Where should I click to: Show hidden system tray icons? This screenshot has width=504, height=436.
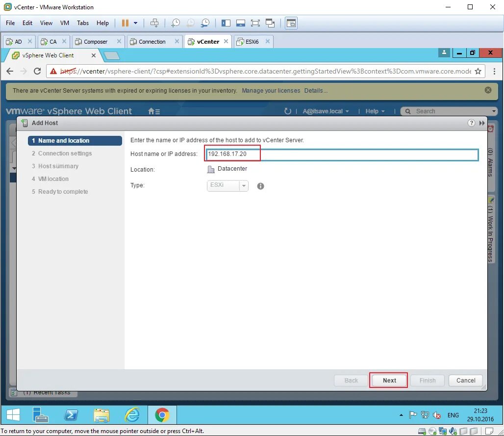(401, 415)
